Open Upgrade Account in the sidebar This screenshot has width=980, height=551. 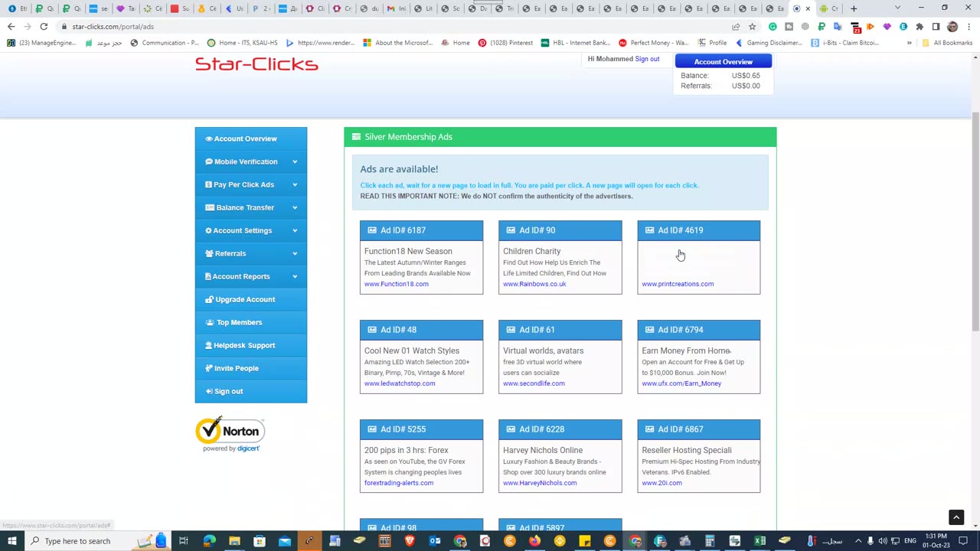click(250, 299)
